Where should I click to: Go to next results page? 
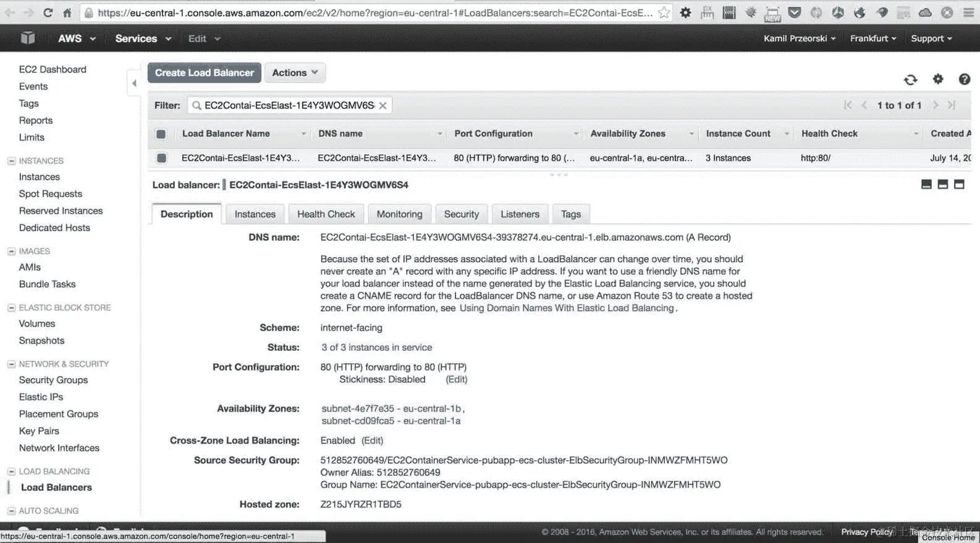936,106
